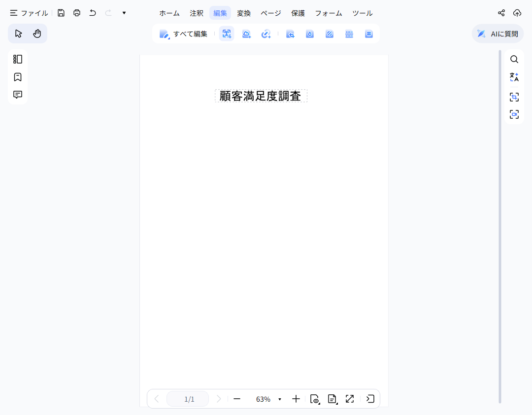Open the page thumbnails panel
Image resolution: width=532 pixels, height=415 pixels.
pos(17,59)
